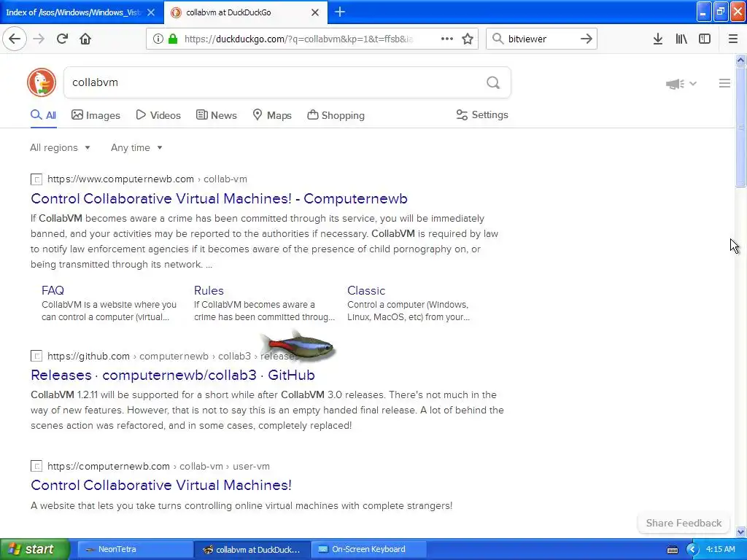Switch to NeonTetra in the taskbar
The width and height of the screenshot is (747, 560).
pyautogui.click(x=135, y=550)
